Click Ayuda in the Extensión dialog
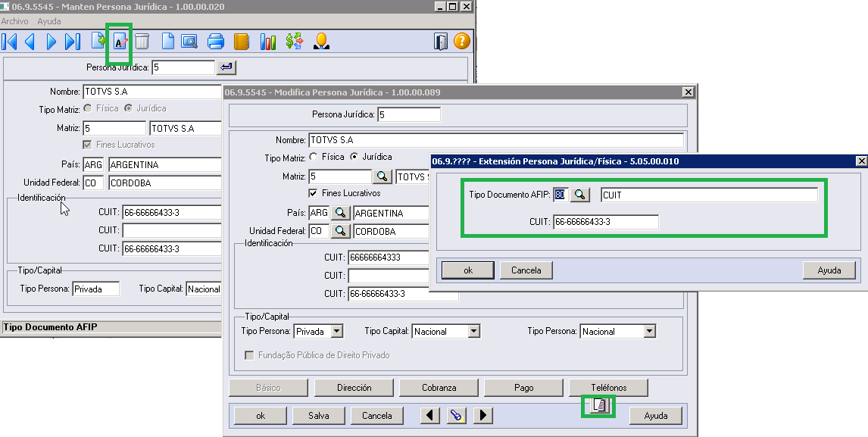 point(829,270)
